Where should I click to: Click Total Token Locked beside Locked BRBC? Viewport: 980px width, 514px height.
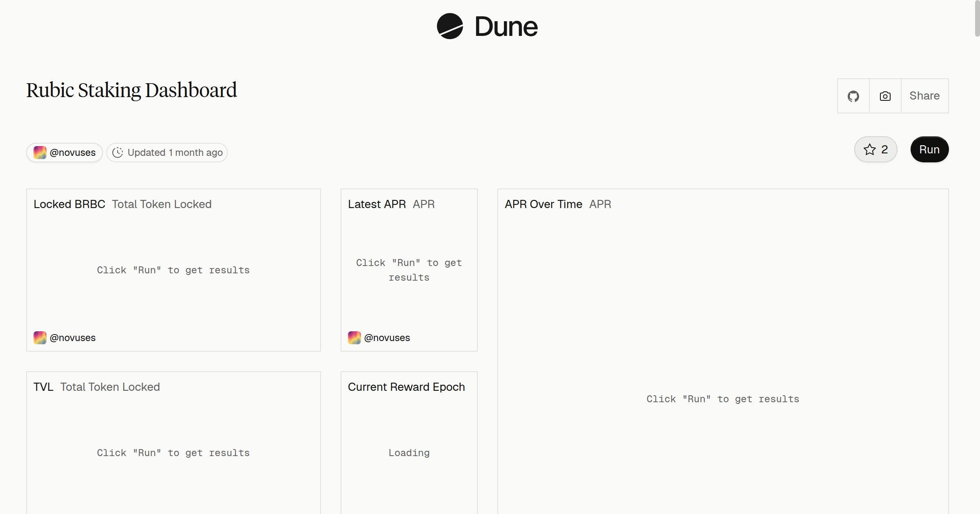[162, 204]
